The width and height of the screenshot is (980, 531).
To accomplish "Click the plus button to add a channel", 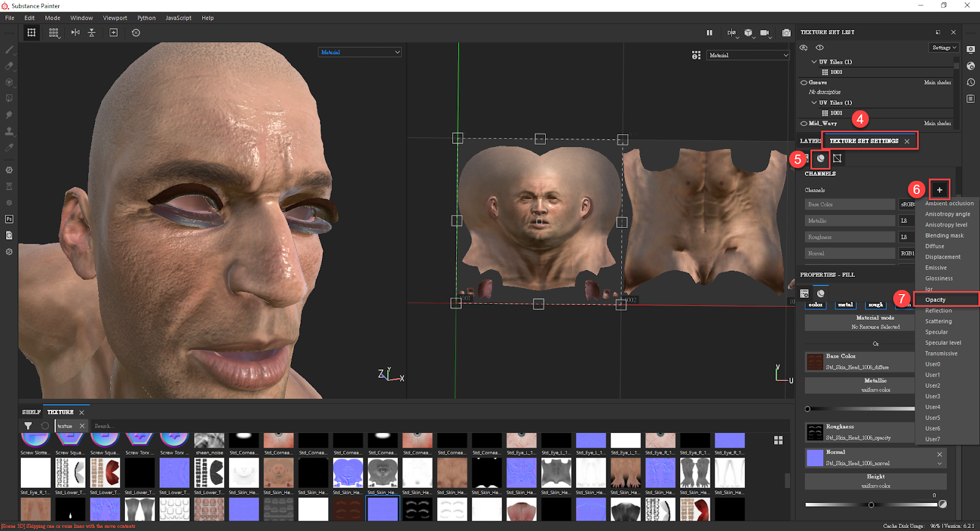I will (940, 190).
